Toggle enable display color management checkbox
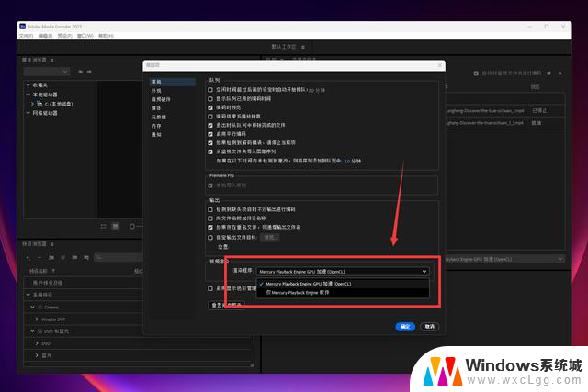 (210, 288)
